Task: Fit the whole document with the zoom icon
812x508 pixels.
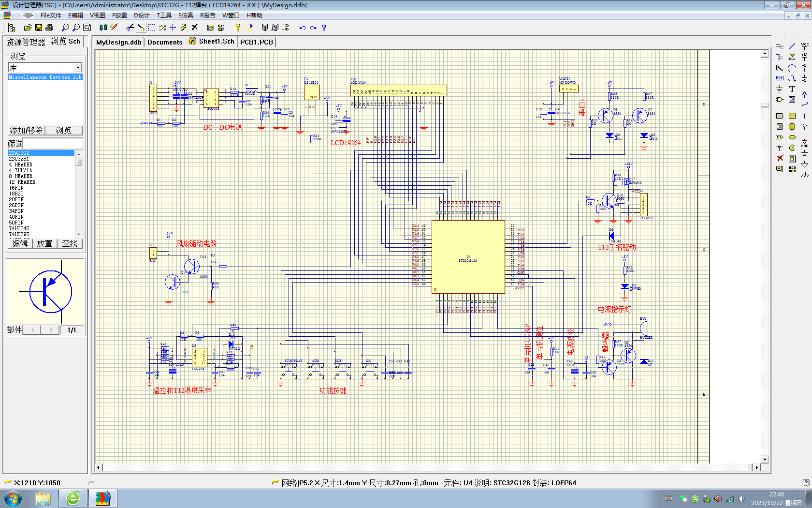Action: click(87, 28)
